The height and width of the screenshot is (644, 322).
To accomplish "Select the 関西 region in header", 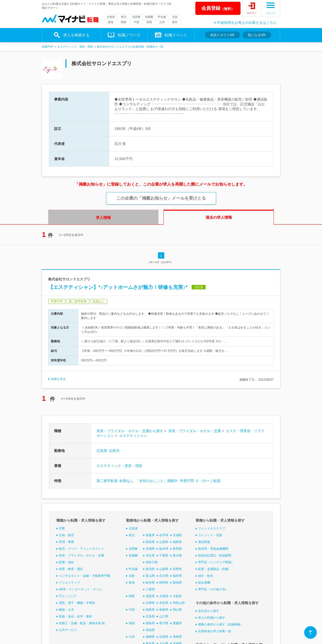I will tap(123, 22).
